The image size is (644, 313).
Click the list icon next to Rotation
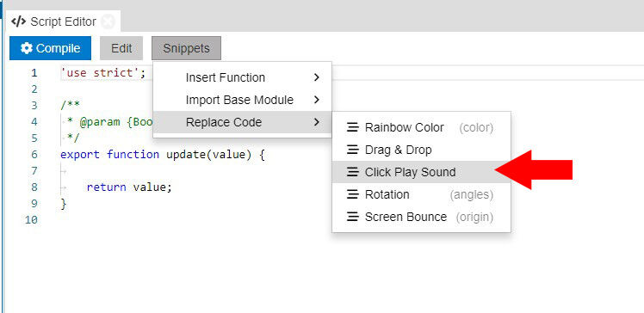click(352, 194)
